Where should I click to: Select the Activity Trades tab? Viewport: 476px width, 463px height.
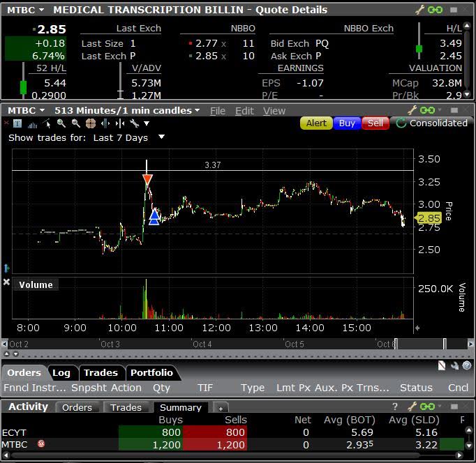pos(126,407)
